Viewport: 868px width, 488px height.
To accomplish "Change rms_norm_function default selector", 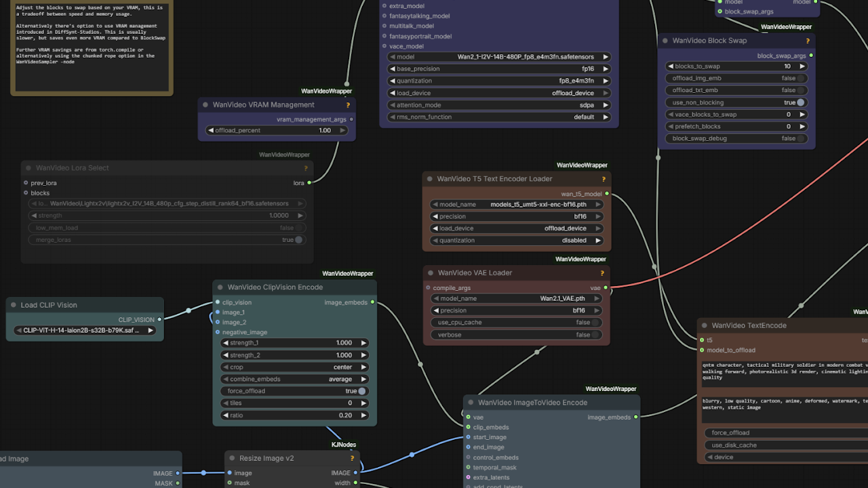I will [499, 117].
